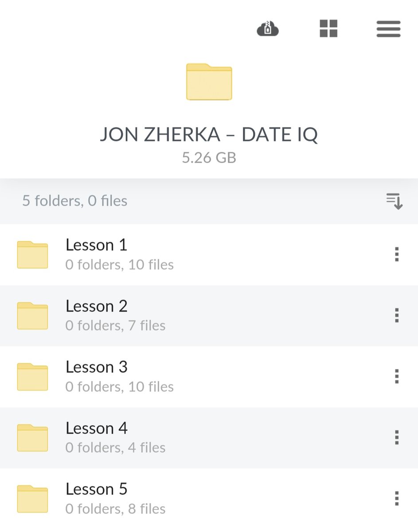This screenshot has height=532, width=418.
Task: Switch to grid view layout
Action: pyautogui.click(x=328, y=29)
